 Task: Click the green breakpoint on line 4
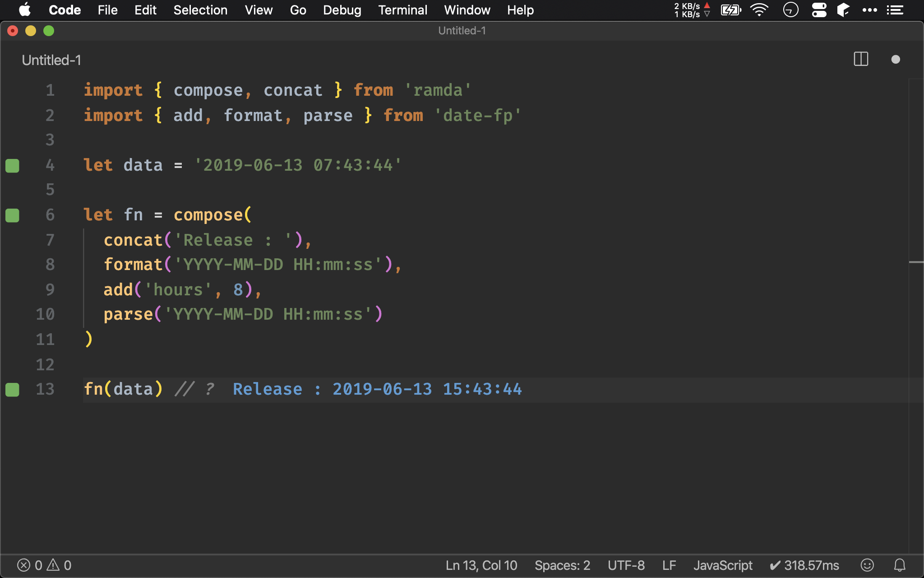point(13,164)
